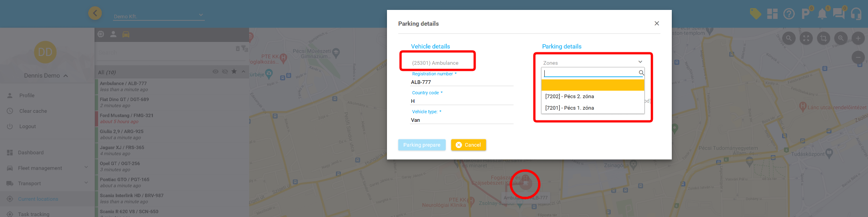Open the chat messages icon
Viewport: 868px width, 217px height.
[839, 14]
